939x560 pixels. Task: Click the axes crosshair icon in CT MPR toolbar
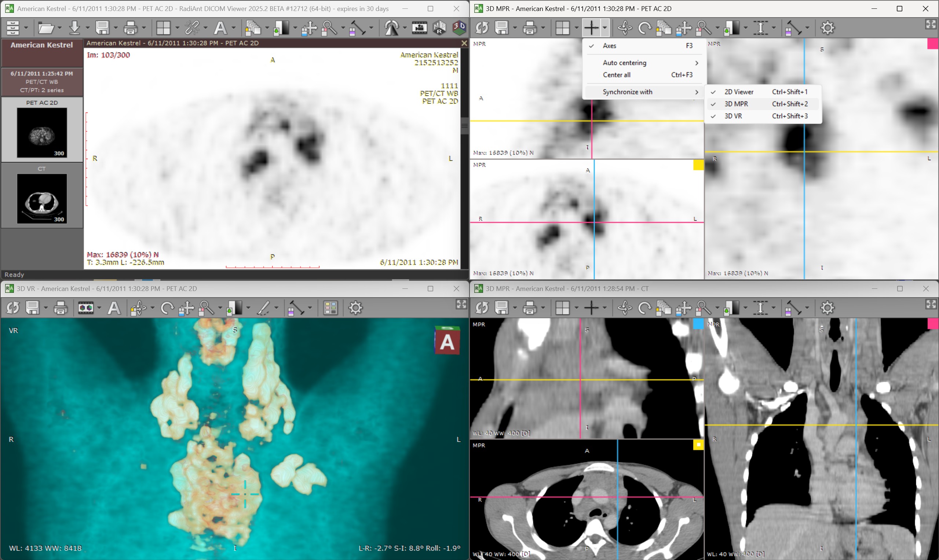[591, 308]
